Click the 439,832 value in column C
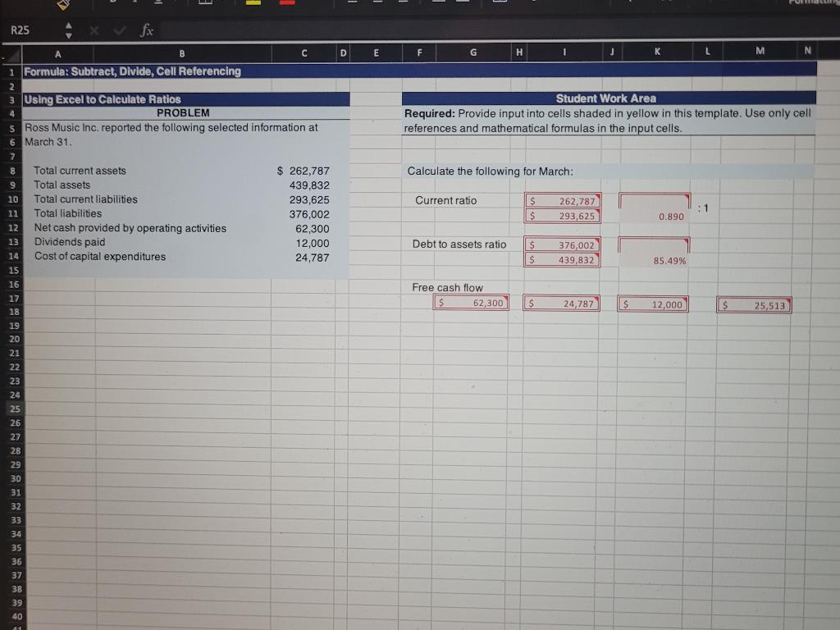This screenshot has height=630, width=840. [x=309, y=185]
